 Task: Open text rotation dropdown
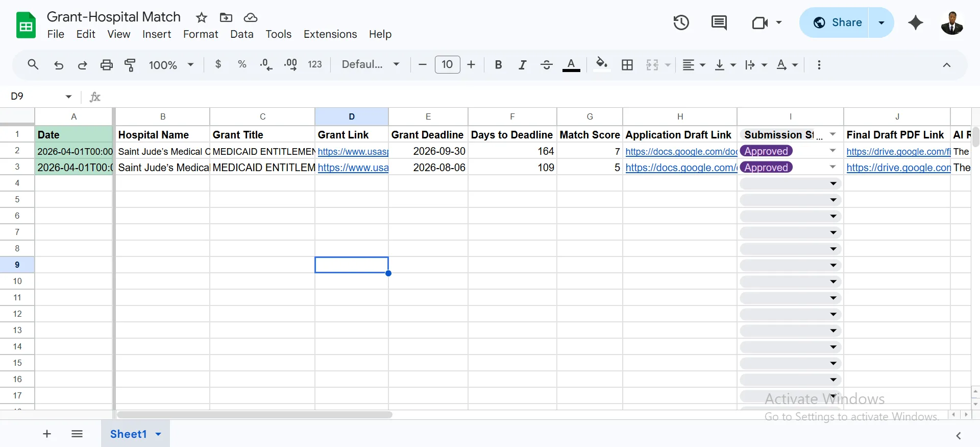point(787,65)
